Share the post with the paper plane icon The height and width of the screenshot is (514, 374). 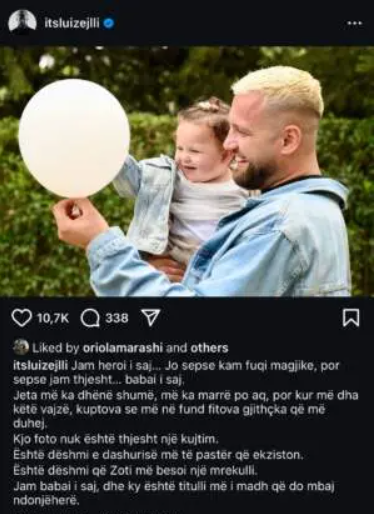(x=151, y=318)
